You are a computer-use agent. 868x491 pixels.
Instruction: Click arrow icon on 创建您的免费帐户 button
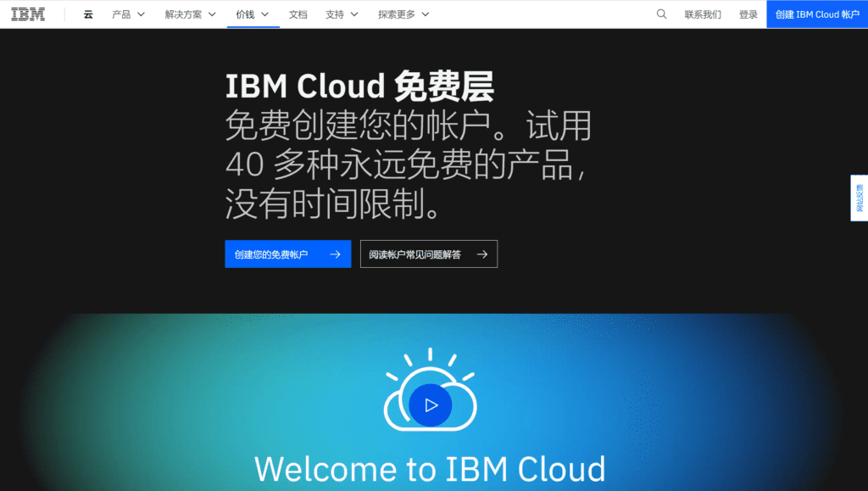click(x=335, y=254)
